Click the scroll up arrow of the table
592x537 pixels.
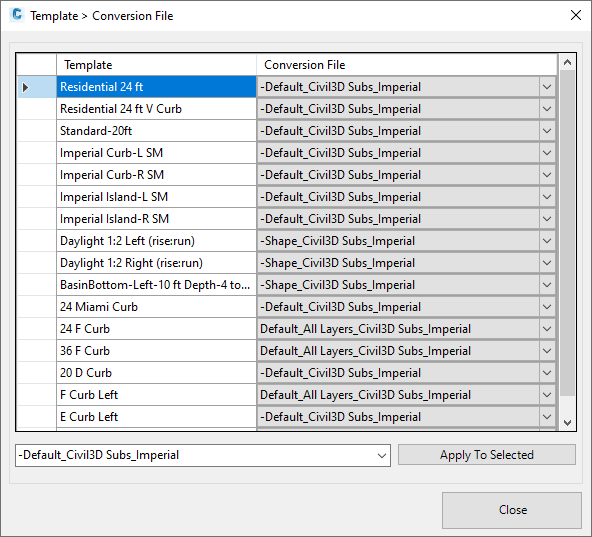567,63
